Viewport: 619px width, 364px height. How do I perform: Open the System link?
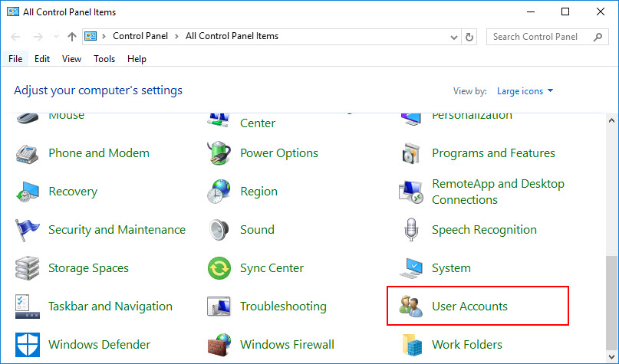[x=451, y=268]
